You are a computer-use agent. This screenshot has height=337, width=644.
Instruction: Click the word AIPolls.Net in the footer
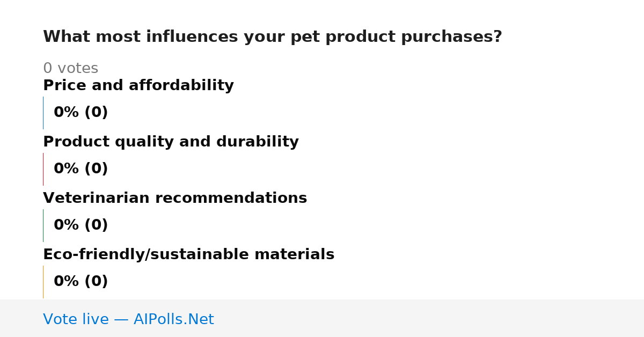pos(173,319)
